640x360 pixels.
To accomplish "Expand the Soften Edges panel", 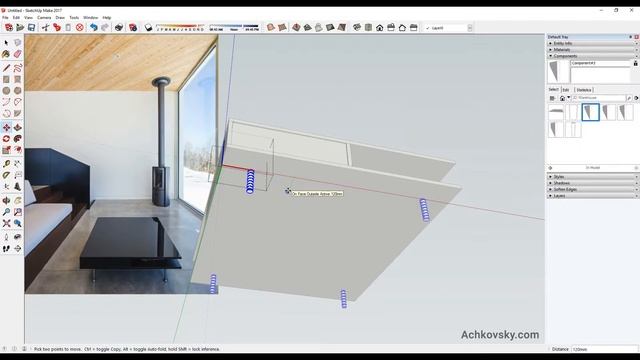I will click(x=592, y=189).
